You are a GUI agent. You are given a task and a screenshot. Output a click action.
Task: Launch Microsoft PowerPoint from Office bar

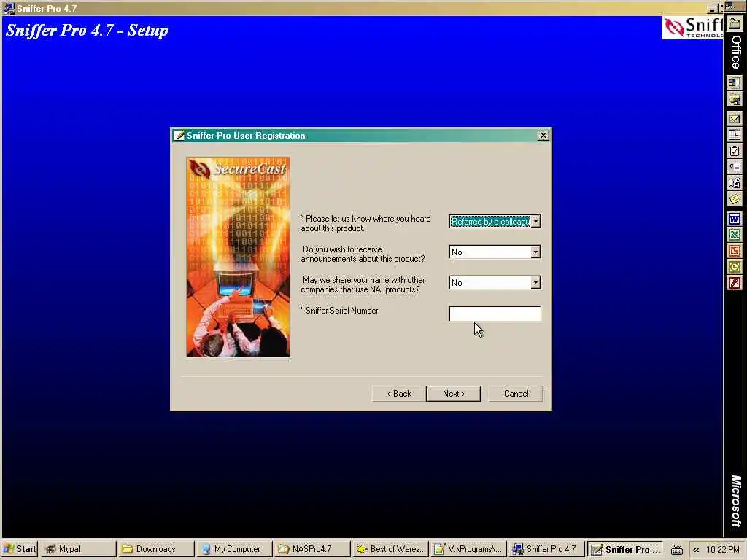(735, 251)
